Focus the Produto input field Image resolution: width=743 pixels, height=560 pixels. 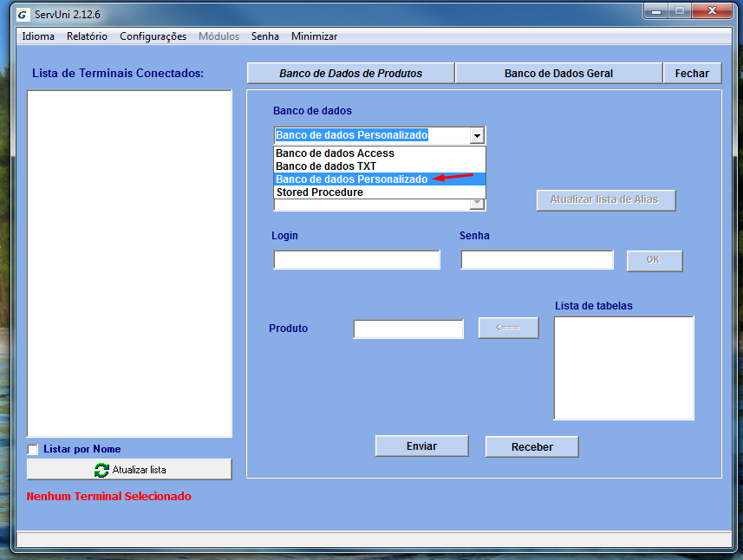point(408,329)
